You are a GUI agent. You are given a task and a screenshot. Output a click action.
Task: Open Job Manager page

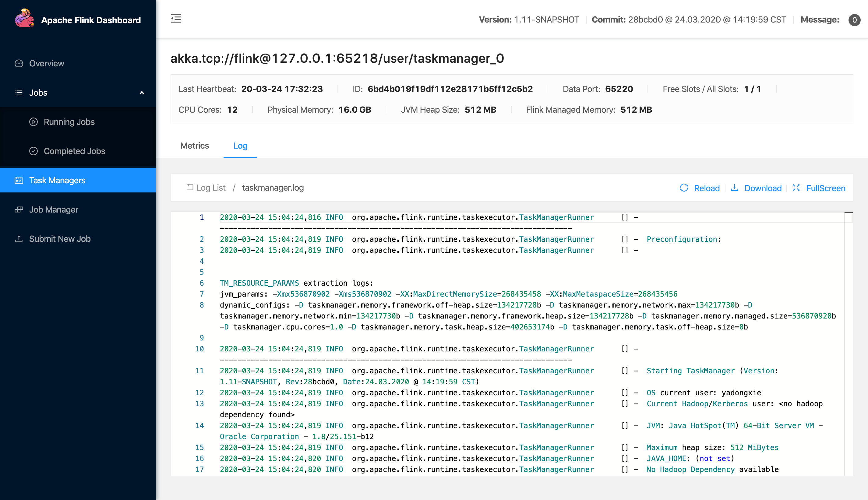tap(54, 210)
